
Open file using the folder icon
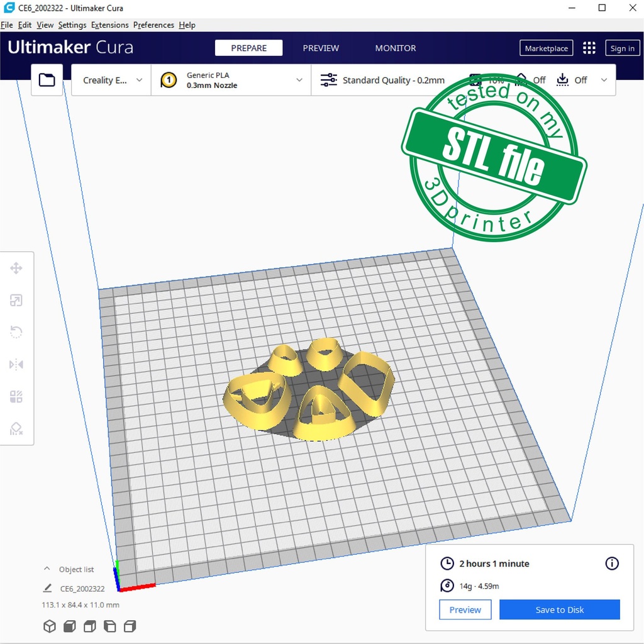[47, 80]
